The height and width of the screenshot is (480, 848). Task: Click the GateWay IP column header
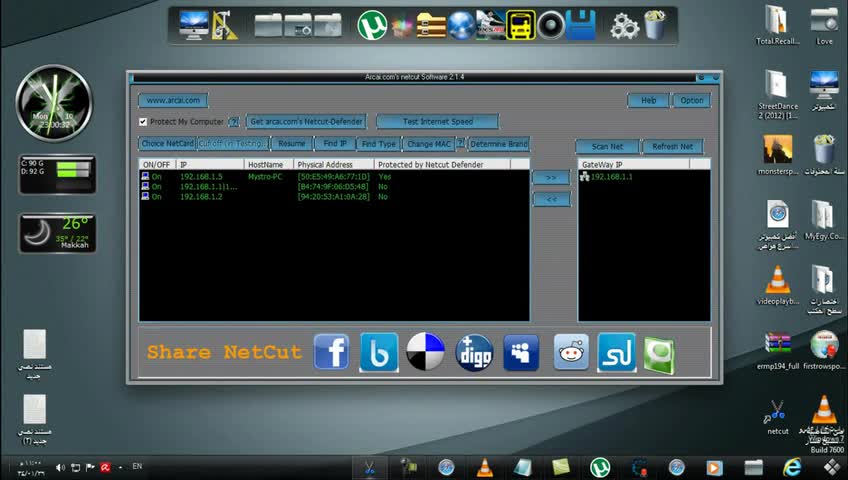pyautogui.click(x=634, y=164)
